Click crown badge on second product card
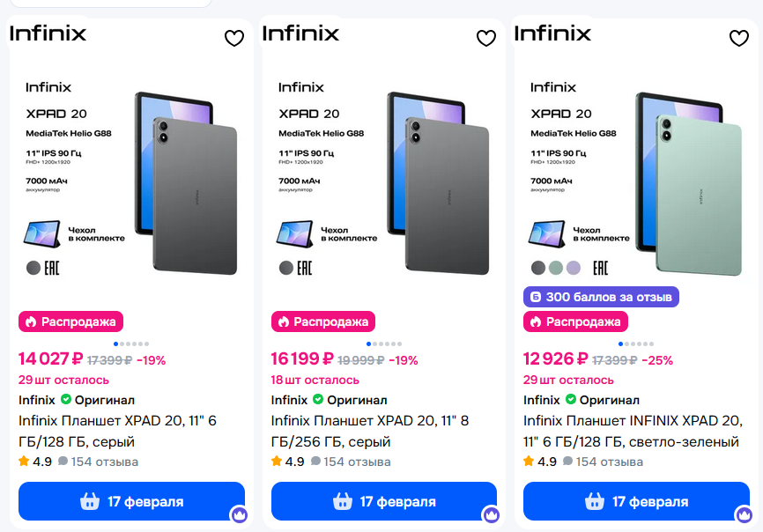This screenshot has width=763, height=532. [x=491, y=514]
